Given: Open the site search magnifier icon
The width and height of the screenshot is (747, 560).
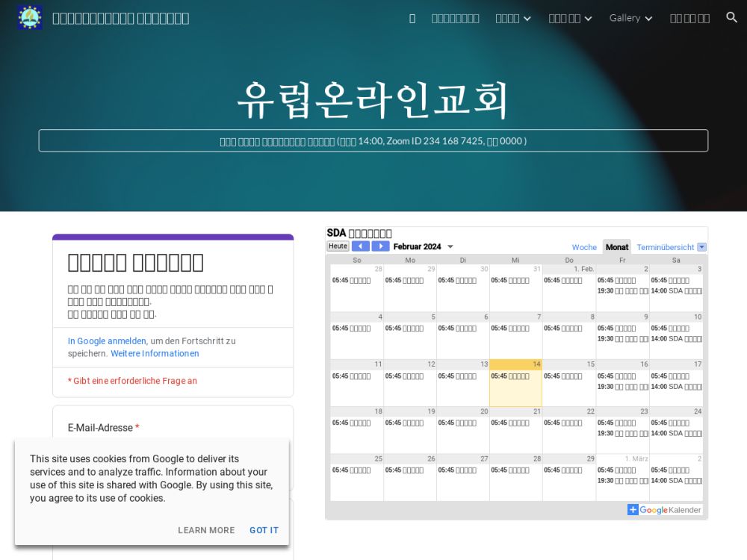Looking at the screenshot, I should (731, 18).
